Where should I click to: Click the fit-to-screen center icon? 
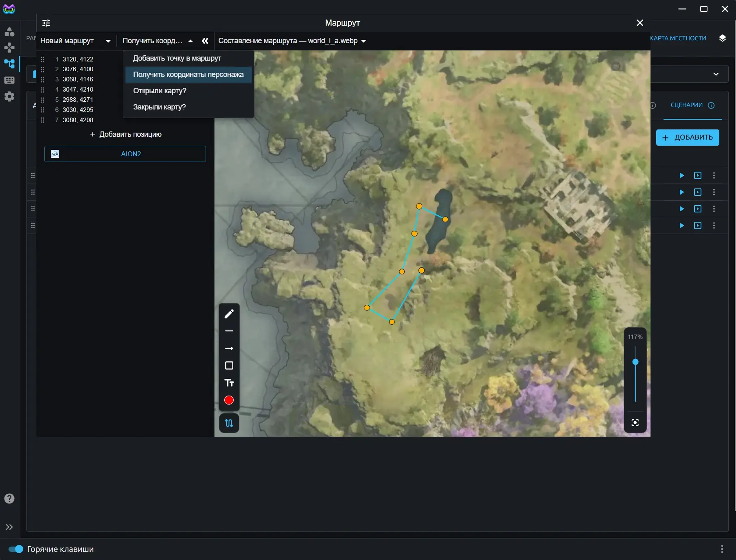635,422
